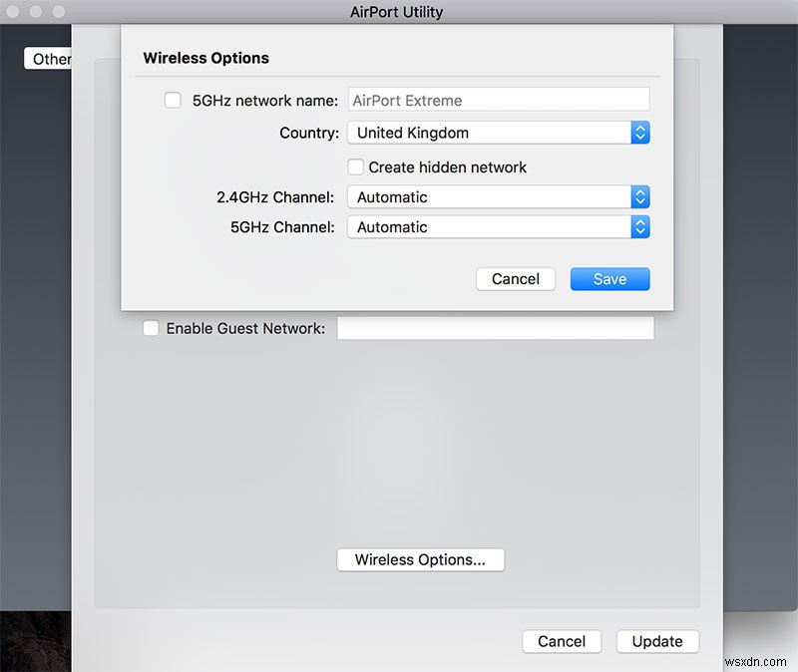798x672 pixels.
Task: Open the Country dropdown showing United Kingdom
Action: [x=489, y=132]
